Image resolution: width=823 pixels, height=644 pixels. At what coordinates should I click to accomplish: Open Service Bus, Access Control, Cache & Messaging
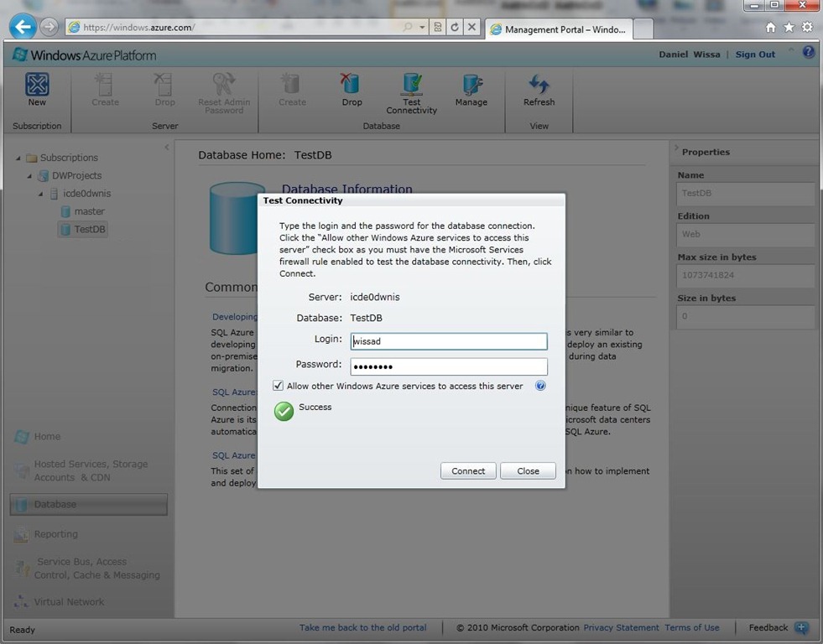(86, 568)
